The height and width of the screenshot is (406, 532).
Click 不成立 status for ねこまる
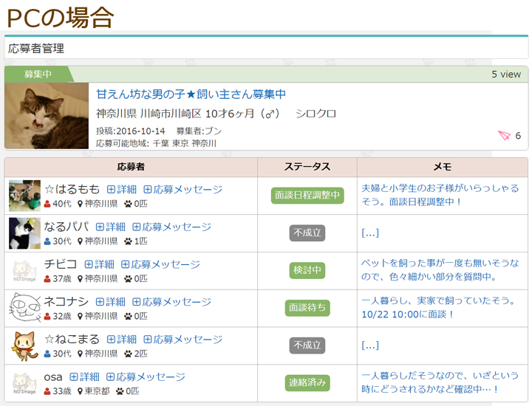click(307, 345)
